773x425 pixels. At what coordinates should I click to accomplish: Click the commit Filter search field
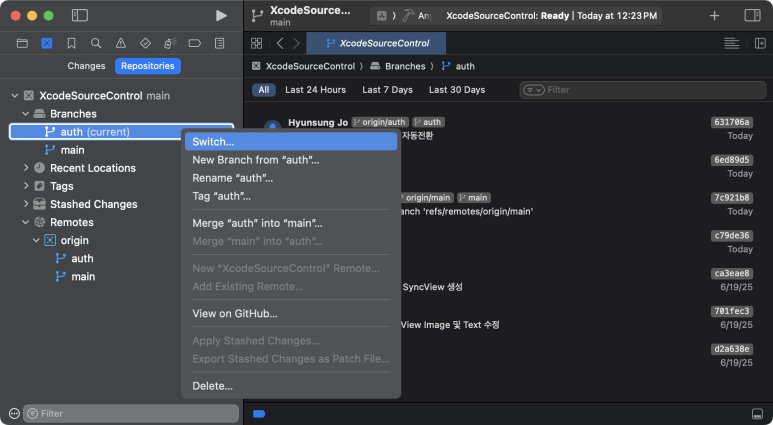tap(643, 90)
